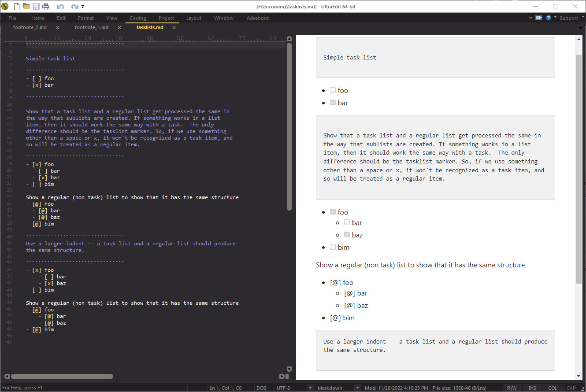
Task: Open the Home ribbon tab
Action: point(38,18)
